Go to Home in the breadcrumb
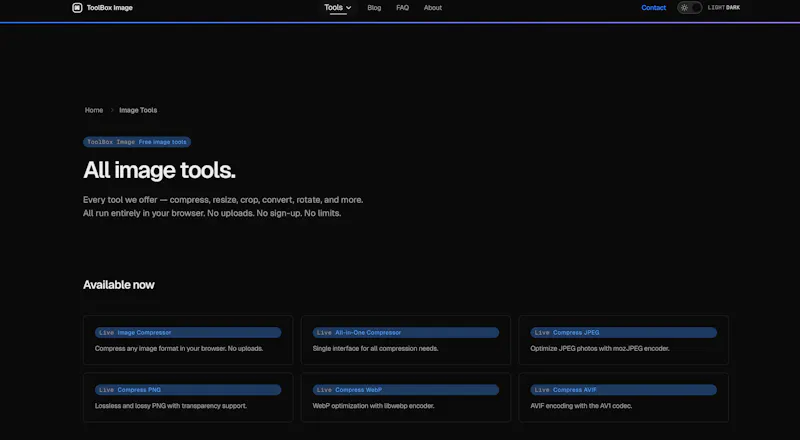The width and height of the screenshot is (800, 440). (x=94, y=110)
